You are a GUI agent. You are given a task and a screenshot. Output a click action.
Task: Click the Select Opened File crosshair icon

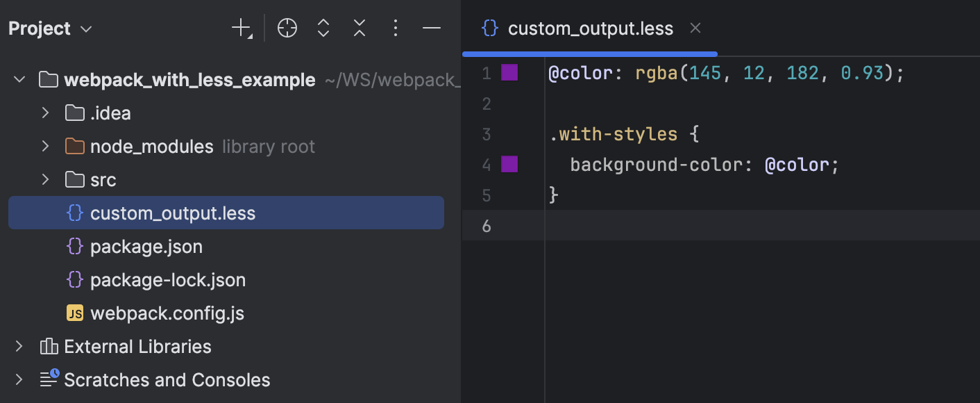[x=287, y=28]
